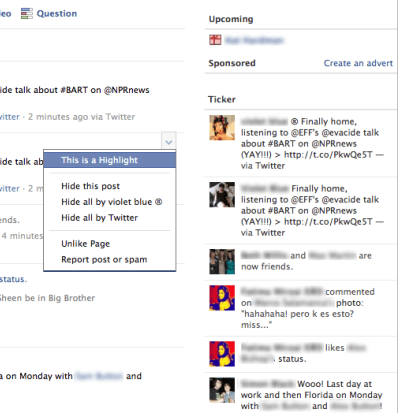Screen dimensions: 398x413
Task: Click pop-art avatar on likes status story
Action: [222, 354]
